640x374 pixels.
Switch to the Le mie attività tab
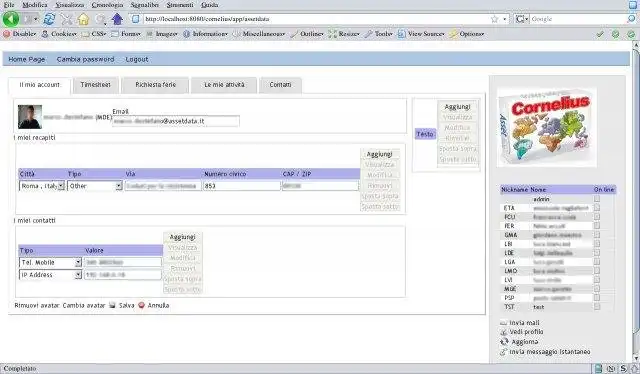(x=224, y=85)
